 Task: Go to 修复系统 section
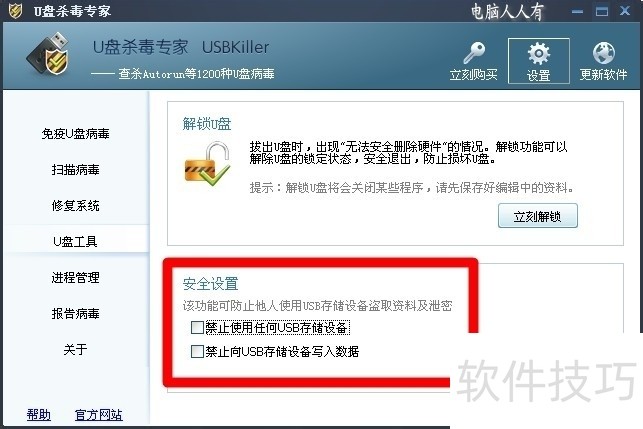75,205
